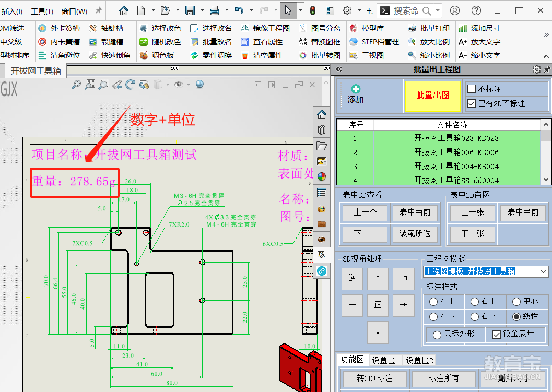Screen dimensions: 552x392
Task: Expand the search command dropdown arrow
Action: [438, 10]
